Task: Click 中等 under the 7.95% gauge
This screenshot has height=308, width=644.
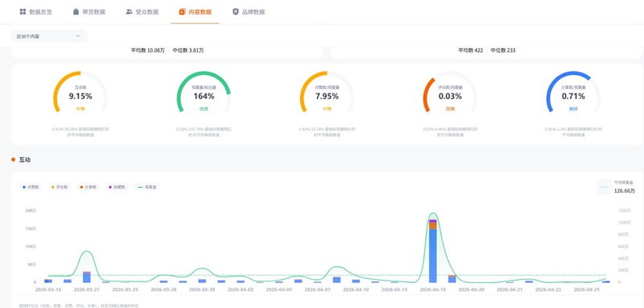Action: (x=327, y=109)
